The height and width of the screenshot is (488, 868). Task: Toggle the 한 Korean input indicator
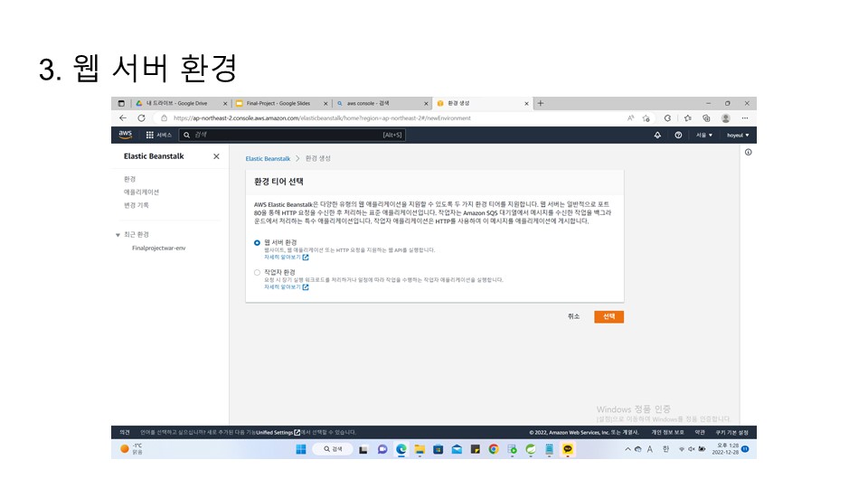point(666,449)
